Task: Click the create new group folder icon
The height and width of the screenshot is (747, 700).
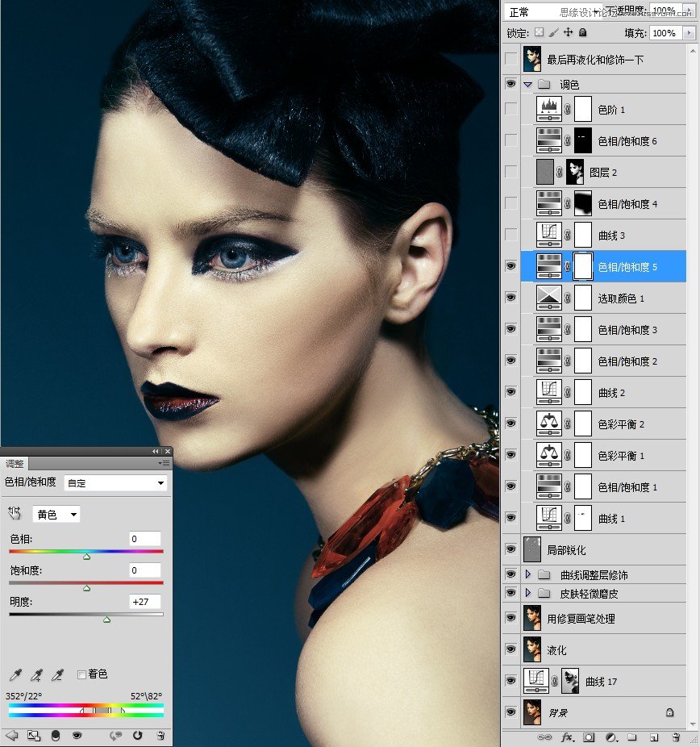Action: 632,737
